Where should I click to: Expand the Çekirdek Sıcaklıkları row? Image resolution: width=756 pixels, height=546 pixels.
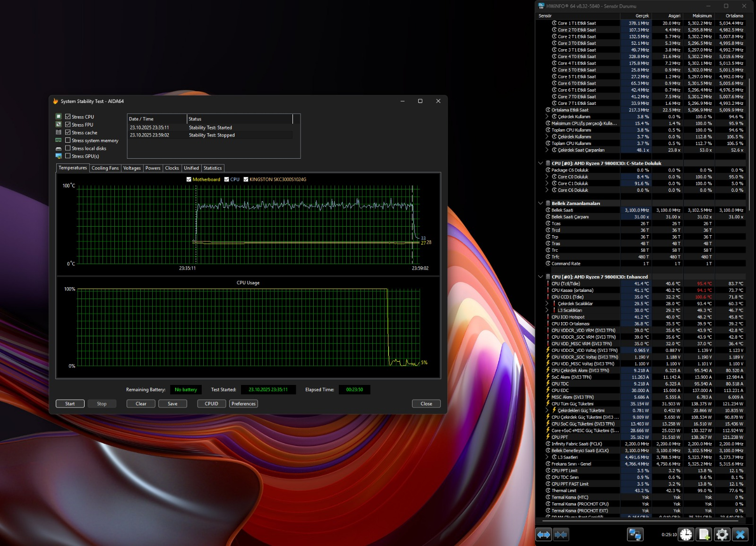pos(547,304)
